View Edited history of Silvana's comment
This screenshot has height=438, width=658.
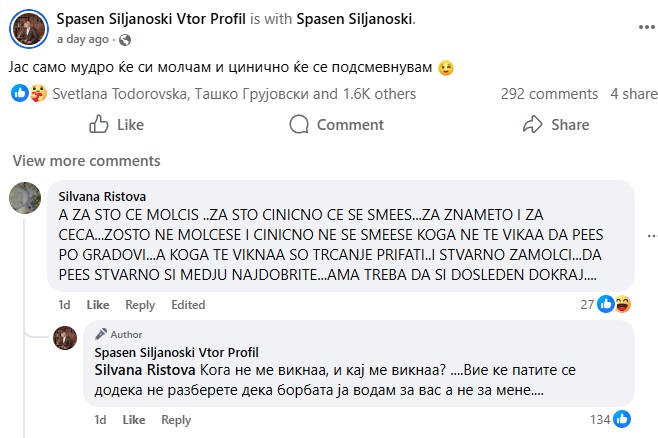188,305
